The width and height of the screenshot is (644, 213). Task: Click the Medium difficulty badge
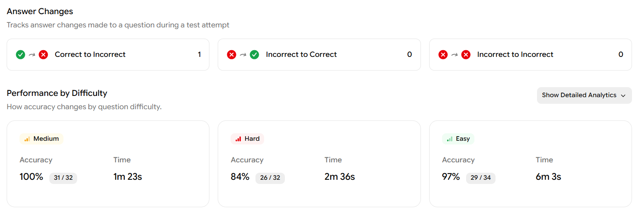41,139
